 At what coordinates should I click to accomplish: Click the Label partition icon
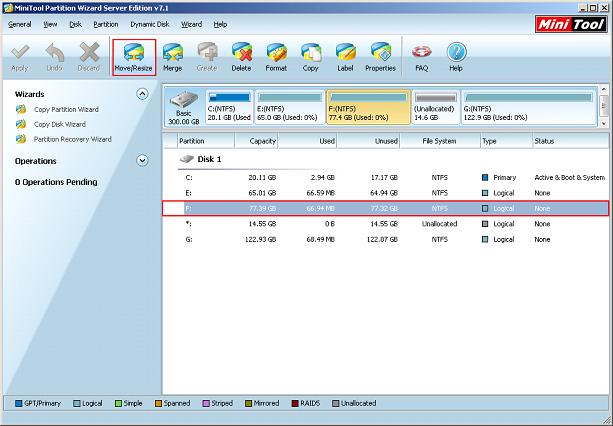pyautogui.click(x=345, y=57)
